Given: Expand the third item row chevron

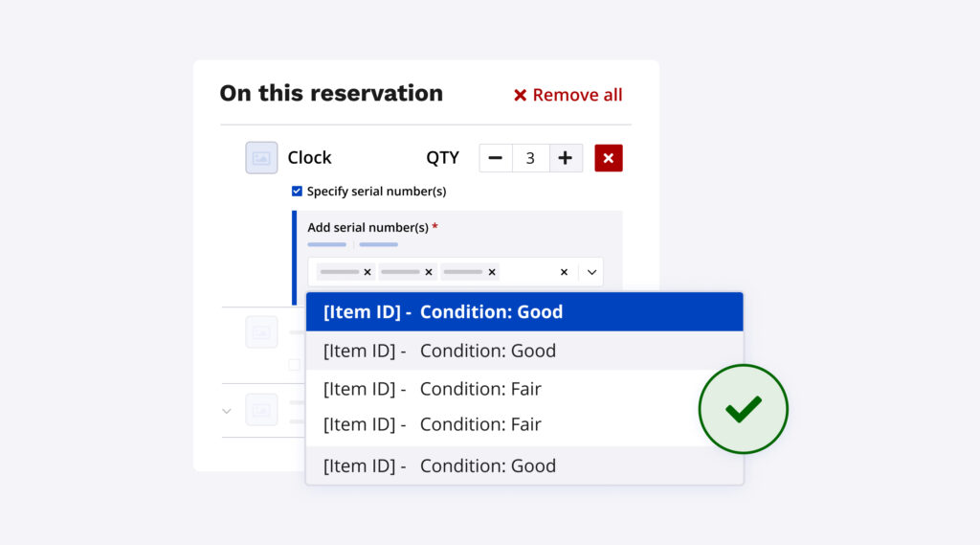Looking at the screenshot, I should click(x=227, y=411).
